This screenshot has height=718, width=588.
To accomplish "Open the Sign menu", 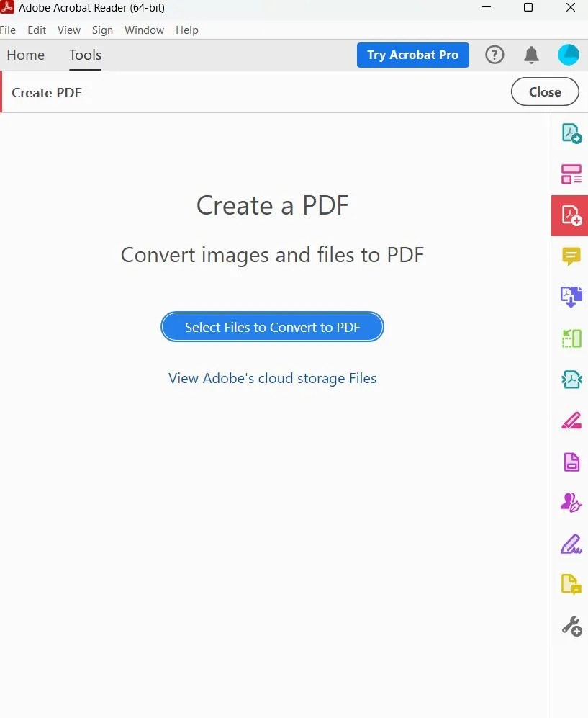I will [102, 30].
